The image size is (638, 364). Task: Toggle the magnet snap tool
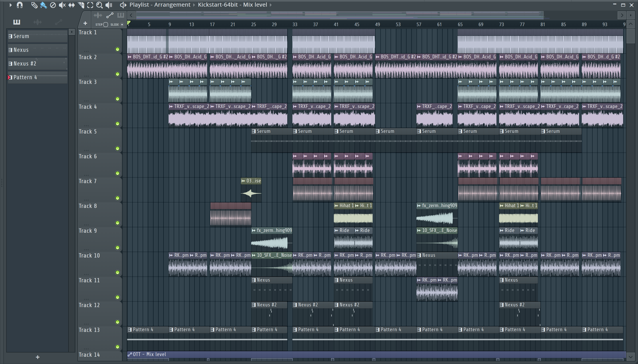point(20,5)
